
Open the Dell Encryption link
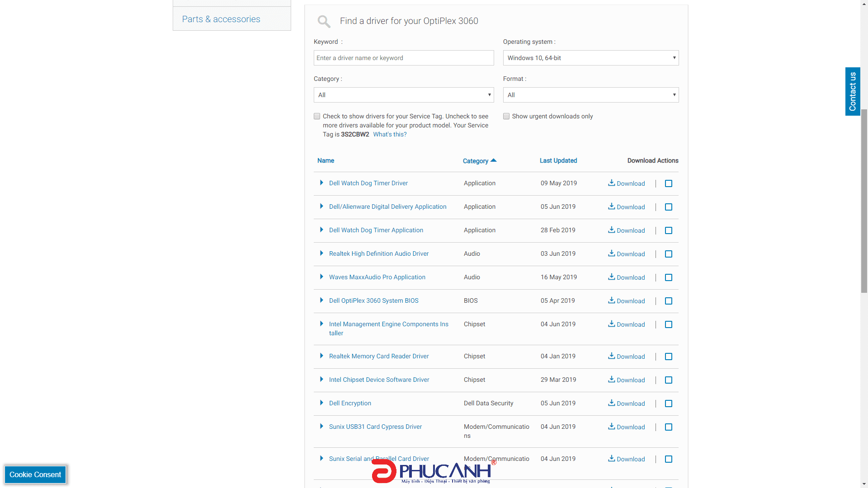pyautogui.click(x=350, y=403)
